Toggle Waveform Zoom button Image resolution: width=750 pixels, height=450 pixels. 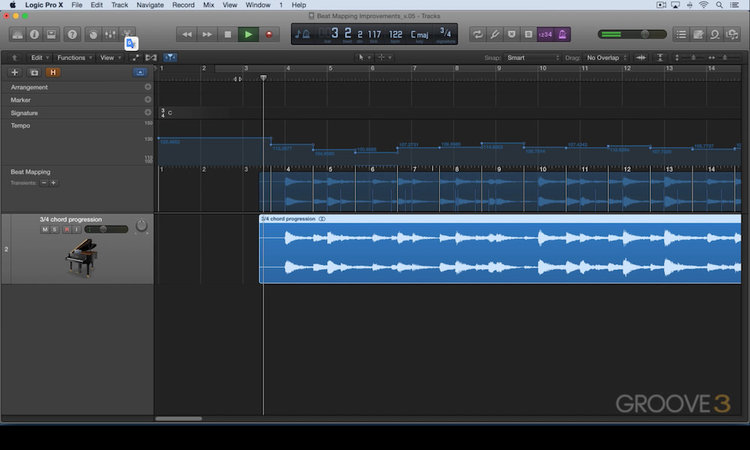point(641,58)
